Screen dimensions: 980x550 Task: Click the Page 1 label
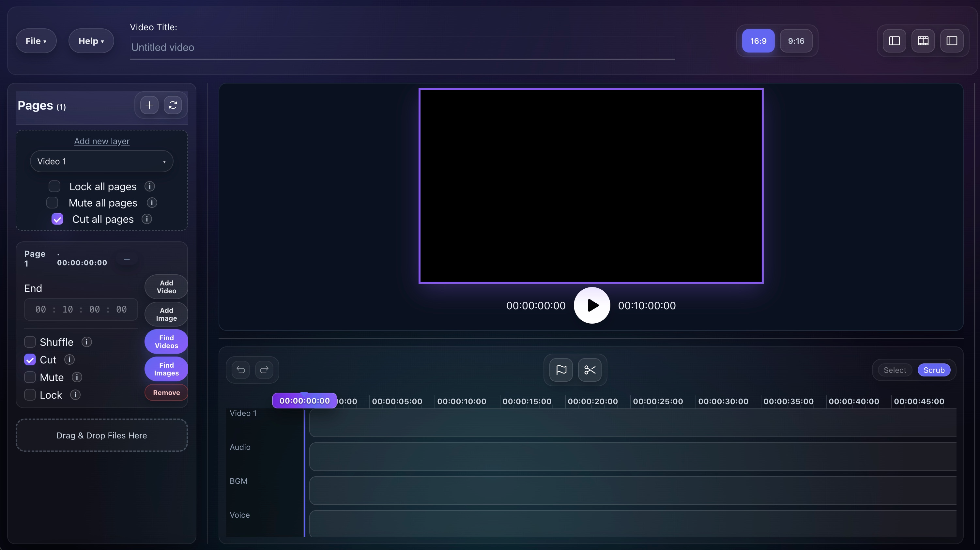[35, 258]
